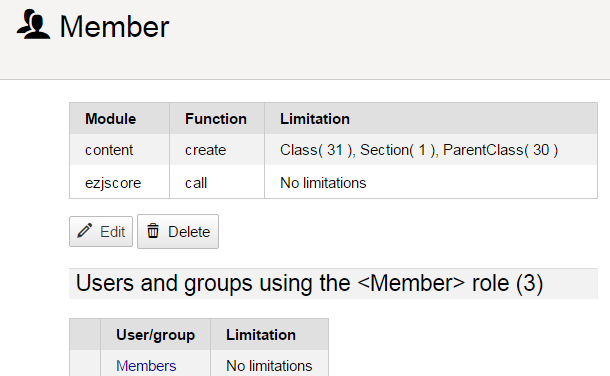Image resolution: width=610 pixels, height=376 pixels.
Task: Click the trash can icon on Delete
Action: 153,231
